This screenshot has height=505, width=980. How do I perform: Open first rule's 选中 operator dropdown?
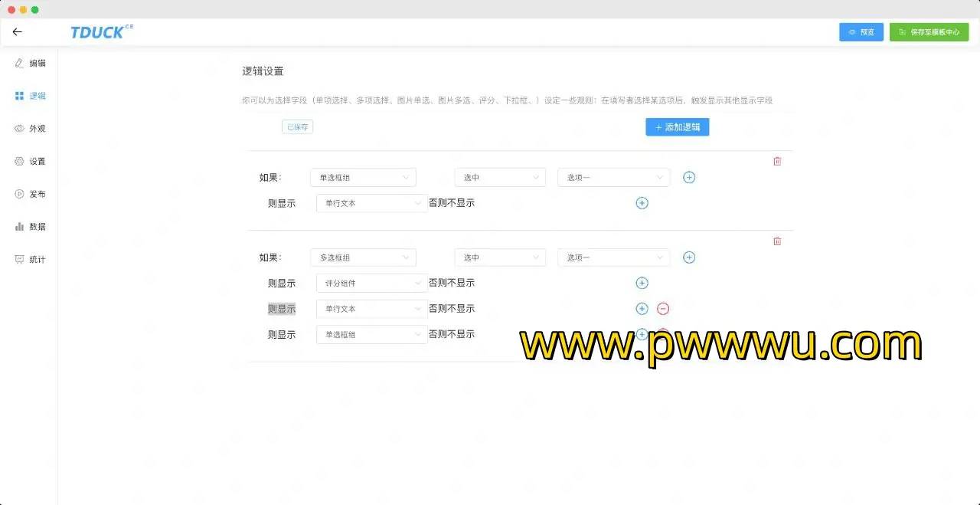pos(499,178)
